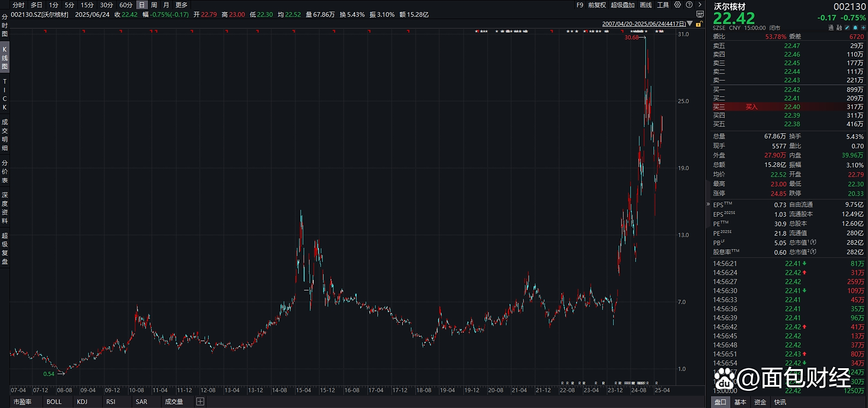This screenshot has height=408, width=868.
Task: Expand the date range dropdown triangle
Action: (x=690, y=24)
